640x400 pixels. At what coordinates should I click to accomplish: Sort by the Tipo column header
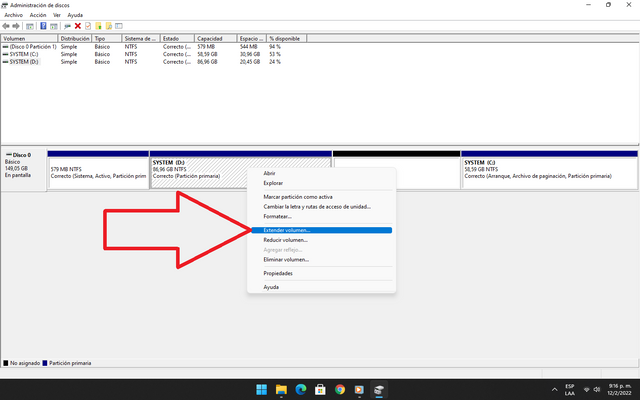(107, 38)
